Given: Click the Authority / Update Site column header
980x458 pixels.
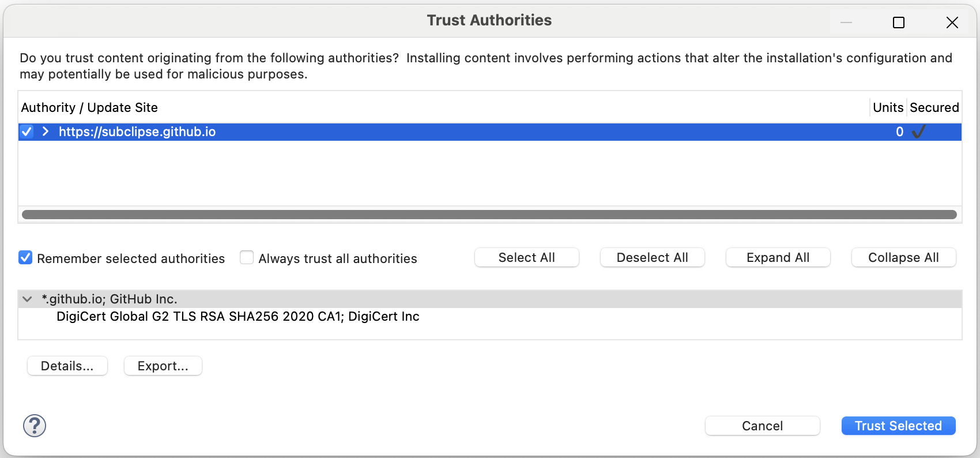Looking at the screenshot, I should pyautogui.click(x=89, y=107).
